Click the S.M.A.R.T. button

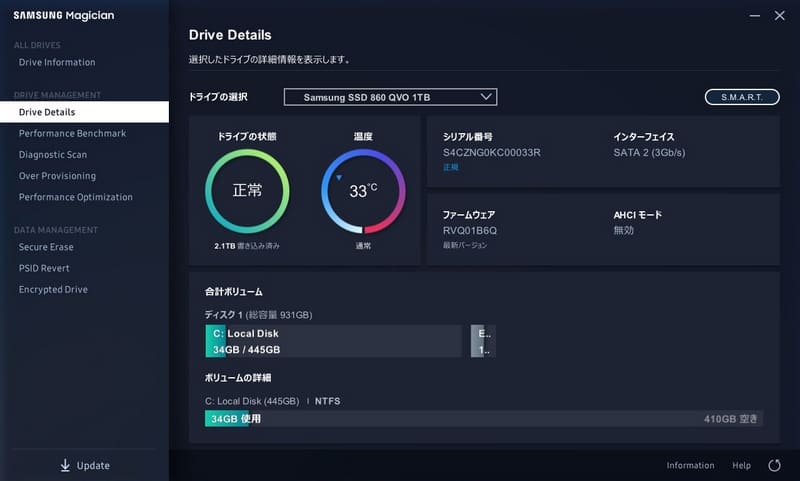742,97
